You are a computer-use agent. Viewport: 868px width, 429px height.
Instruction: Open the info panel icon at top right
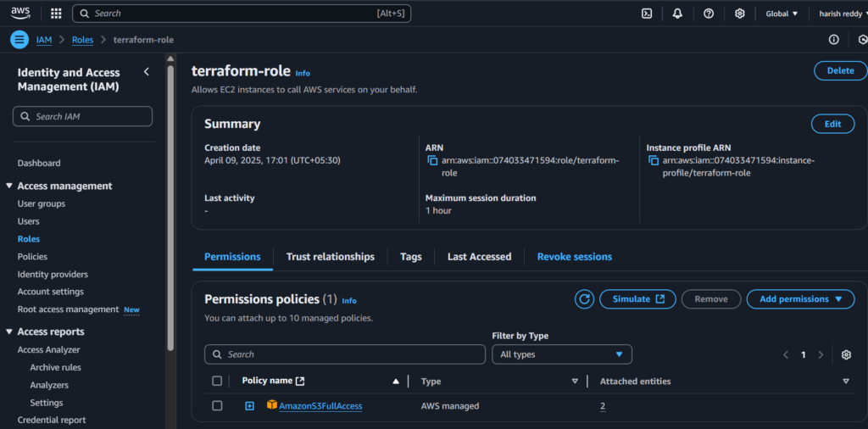pyautogui.click(x=834, y=40)
